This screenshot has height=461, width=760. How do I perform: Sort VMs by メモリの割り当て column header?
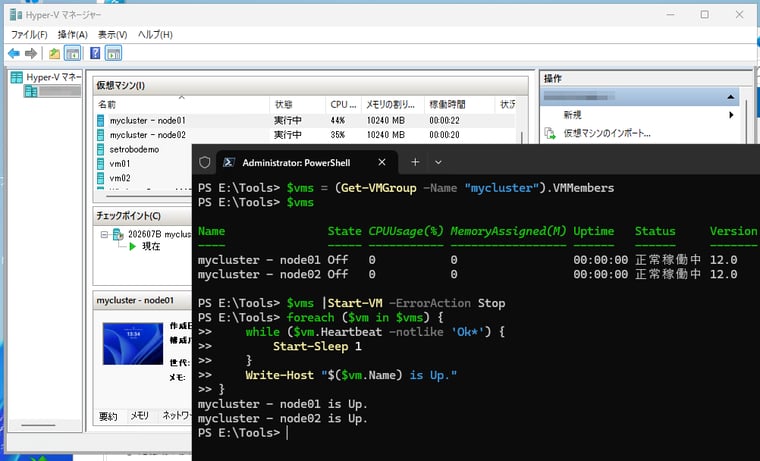tap(393, 104)
